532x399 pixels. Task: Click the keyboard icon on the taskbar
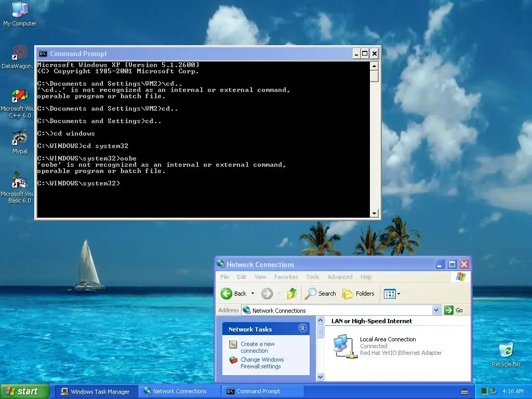[464, 392]
